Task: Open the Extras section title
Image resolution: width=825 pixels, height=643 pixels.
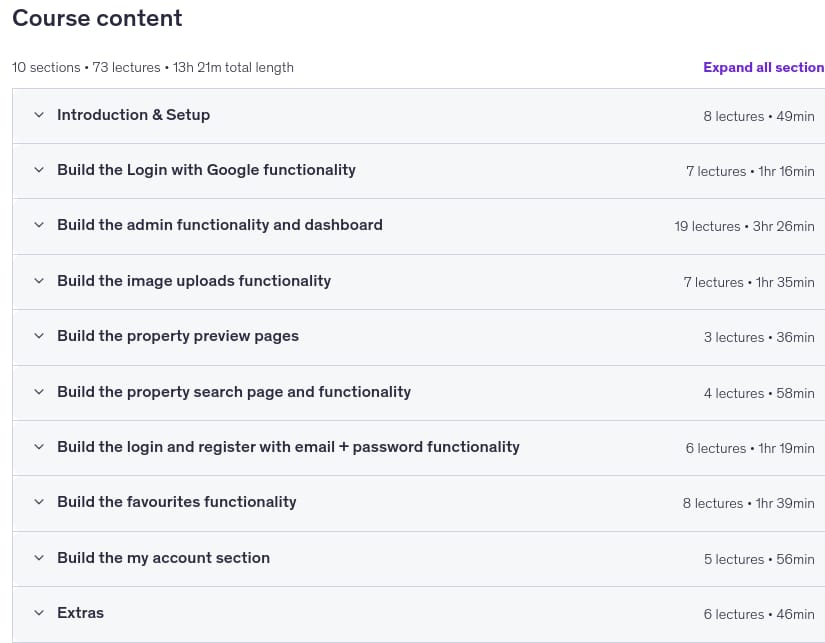Action: tap(81, 613)
